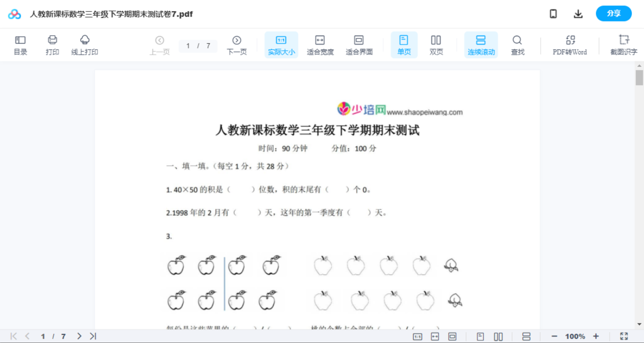The width and height of the screenshot is (644, 343).
Task: Toggle 双页 double-page view mode
Action: (436, 45)
